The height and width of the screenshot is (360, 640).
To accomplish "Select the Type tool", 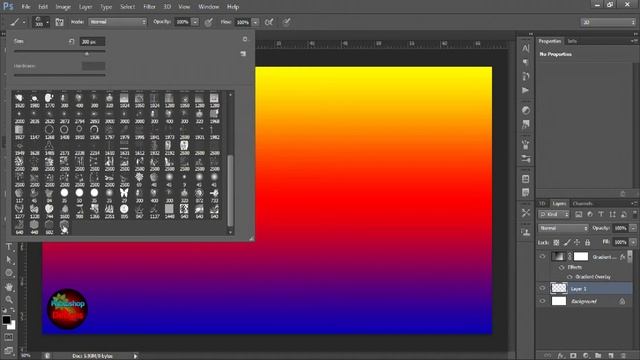I will [9, 247].
